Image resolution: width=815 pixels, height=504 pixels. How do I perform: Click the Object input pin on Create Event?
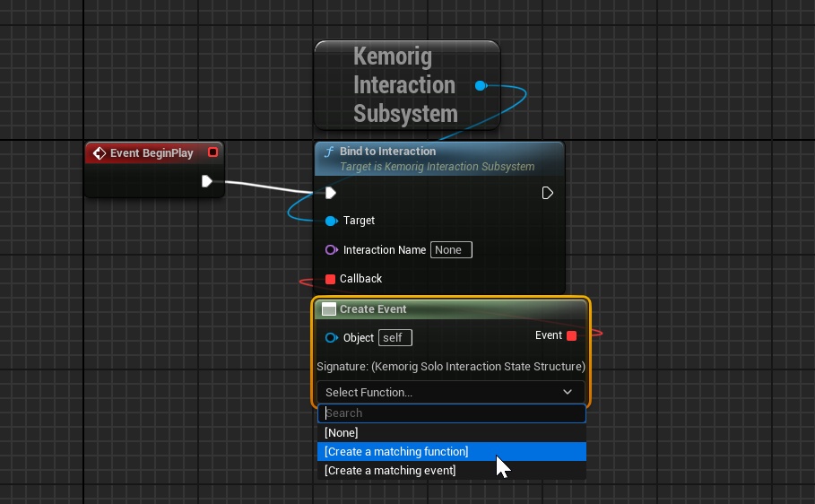[x=332, y=338]
